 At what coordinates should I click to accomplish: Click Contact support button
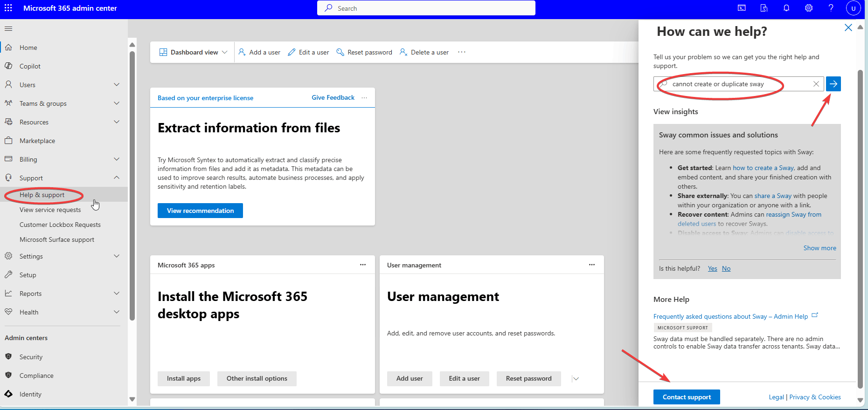pyautogui.click(x=687, y=397)
